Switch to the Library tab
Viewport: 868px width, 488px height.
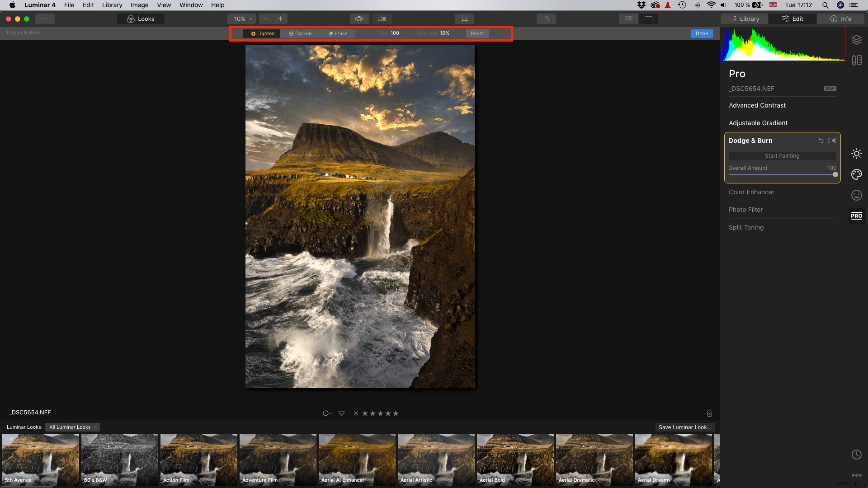pos(744,19)
